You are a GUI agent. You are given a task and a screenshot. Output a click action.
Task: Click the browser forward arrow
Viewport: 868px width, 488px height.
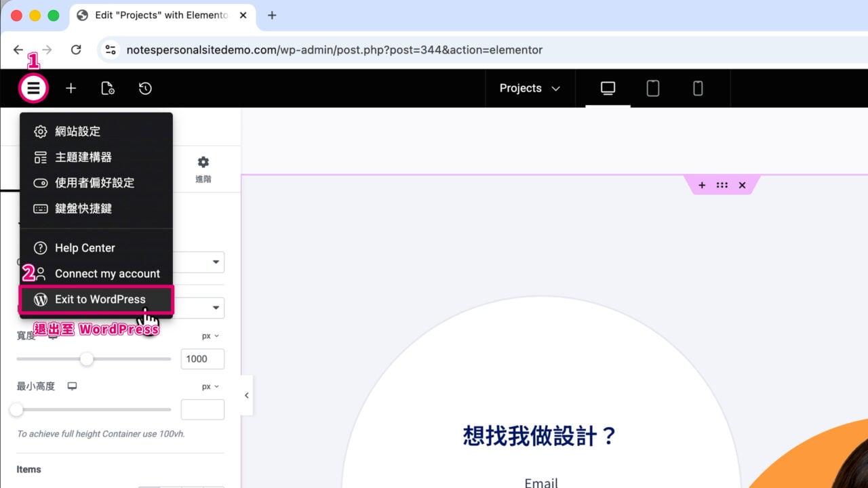pos(47,49)
